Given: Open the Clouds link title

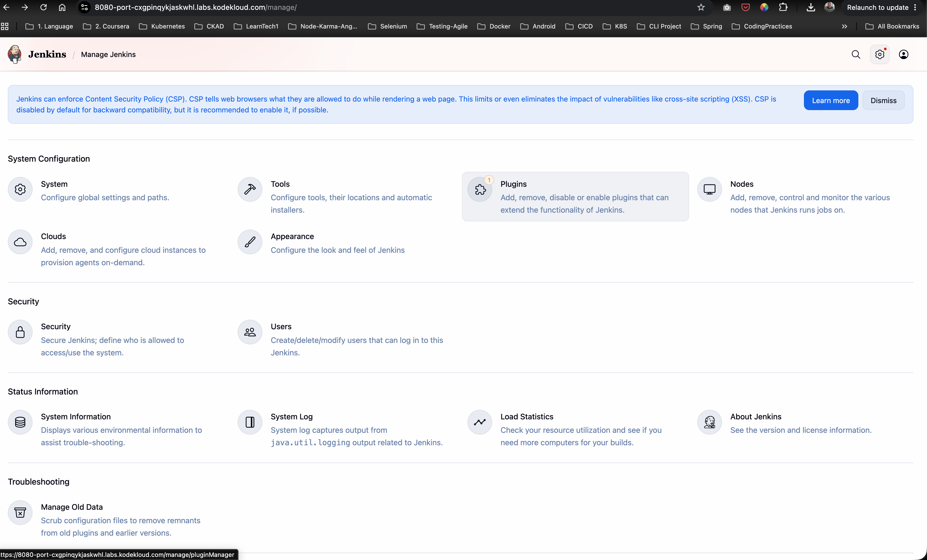Looking at the screenshot, I should coord(53,236).
